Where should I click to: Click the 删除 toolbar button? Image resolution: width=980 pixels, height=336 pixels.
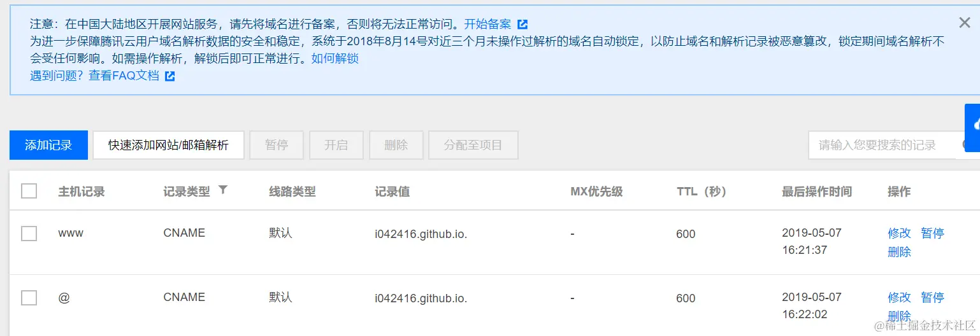[396, 145]
